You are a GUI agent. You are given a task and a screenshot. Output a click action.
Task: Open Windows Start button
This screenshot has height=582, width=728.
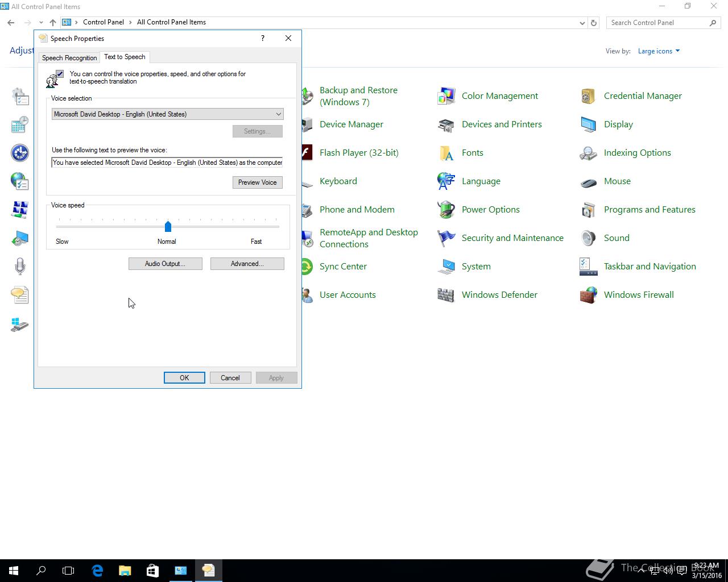coord(14,571)
